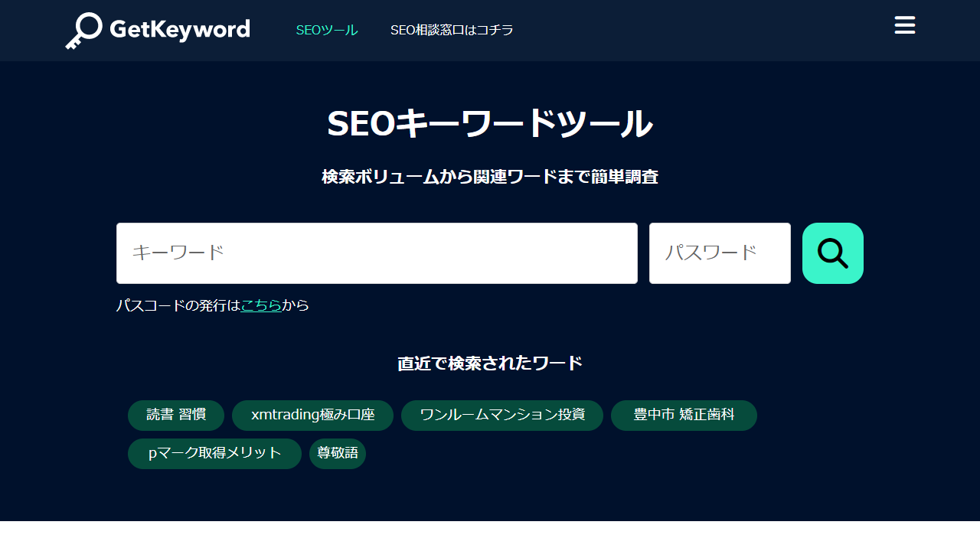
Task: Select the pマーク取得メリット recent keyword
Action: point(214,454)
